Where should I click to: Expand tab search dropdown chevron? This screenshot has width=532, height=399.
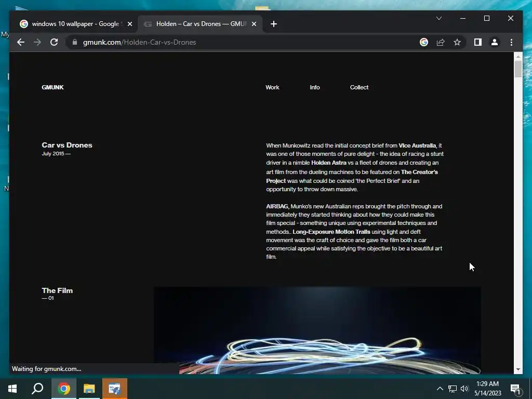click(438, 18)
